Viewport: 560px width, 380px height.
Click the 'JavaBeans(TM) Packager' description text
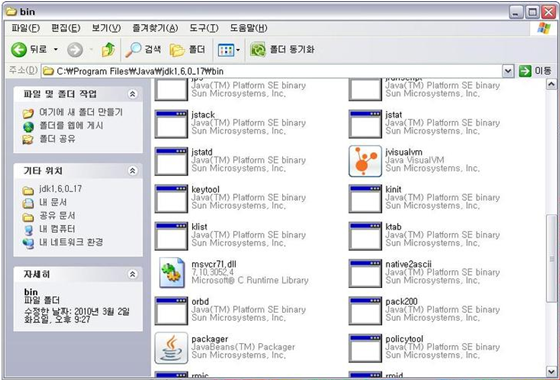click(x=243, y=347)
